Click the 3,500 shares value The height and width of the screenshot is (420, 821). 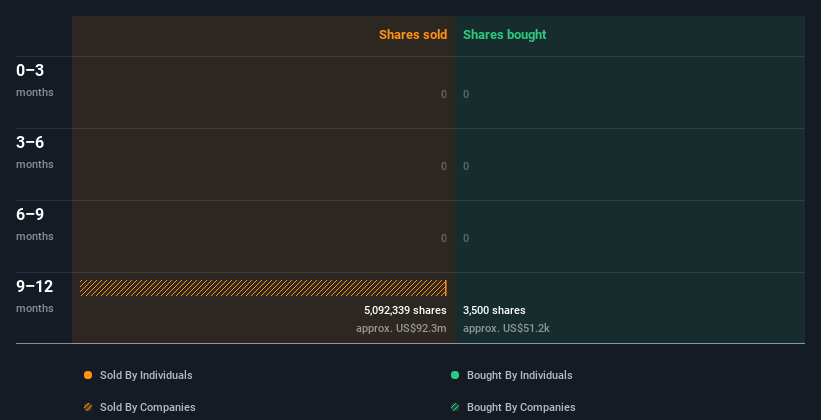coord(494,311)
